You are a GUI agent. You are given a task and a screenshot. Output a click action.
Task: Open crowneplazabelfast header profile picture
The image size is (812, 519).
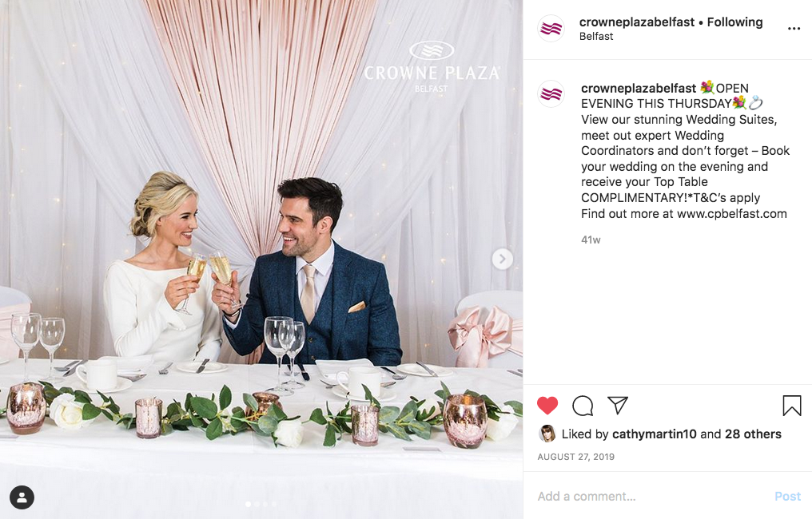[551, 29]
